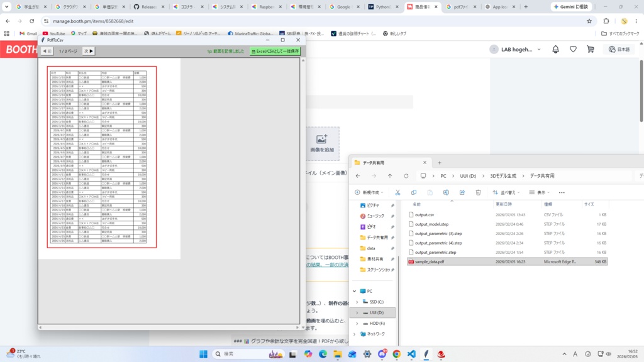Switch to the Raspberry tab
This screenshot has height=362, width=644.
click(x=267, y=6)
